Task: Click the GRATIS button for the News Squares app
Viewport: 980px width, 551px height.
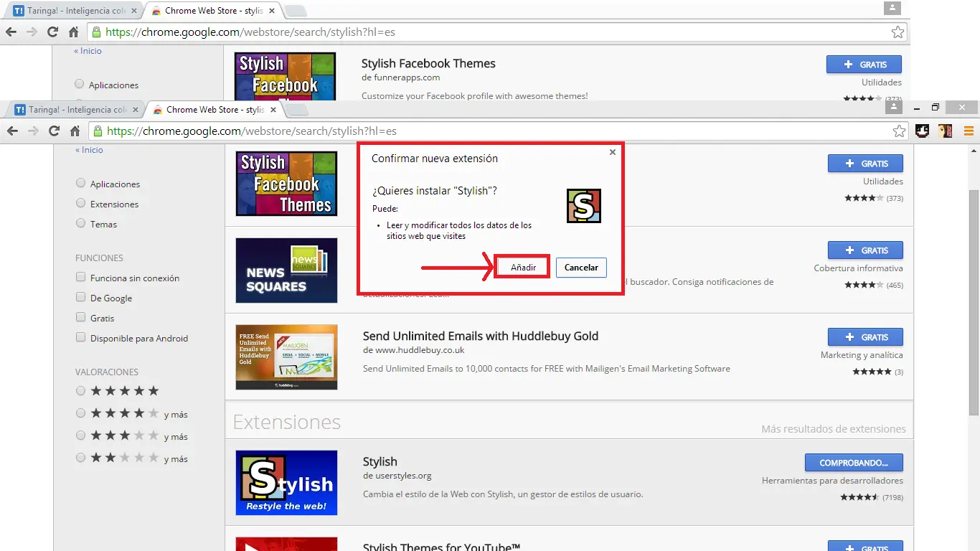Action: point(865,250)
